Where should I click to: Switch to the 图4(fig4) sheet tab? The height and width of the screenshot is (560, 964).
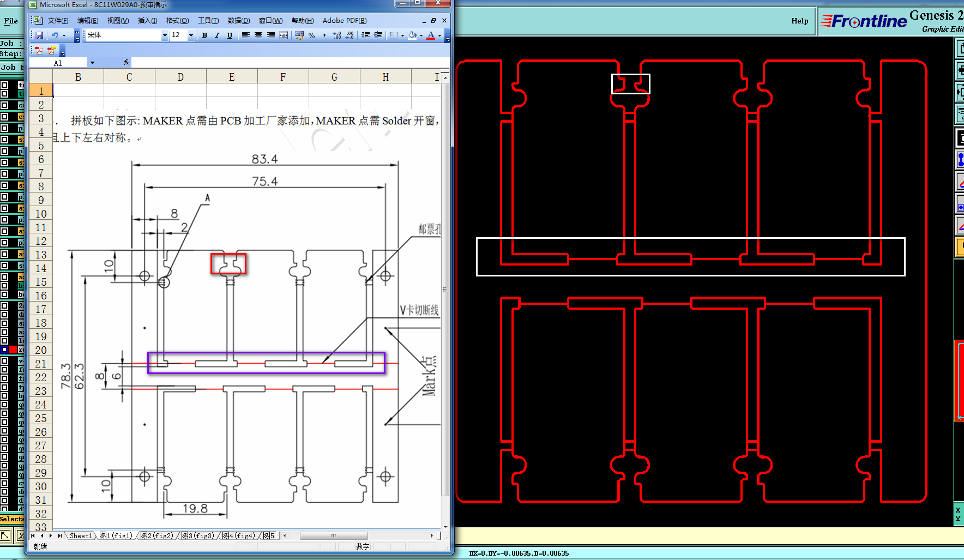point(239,536)
